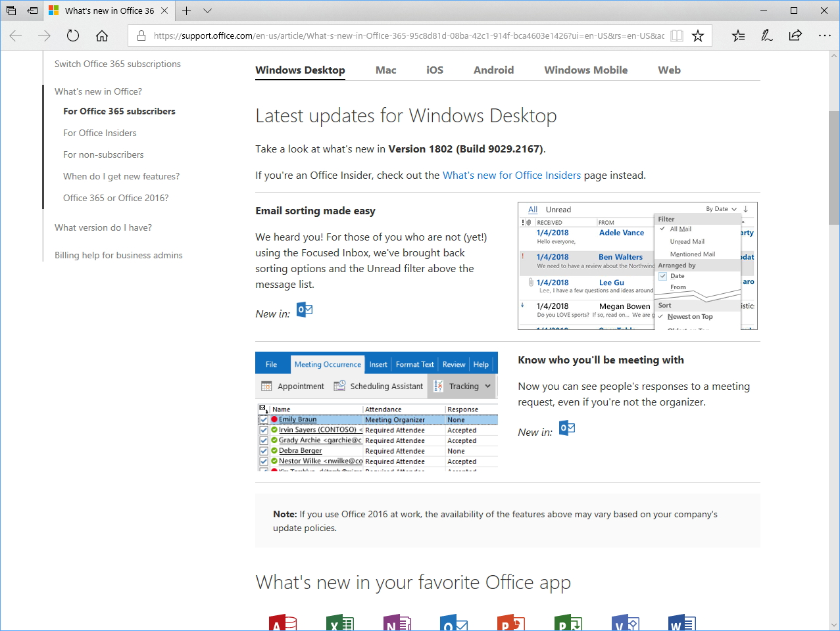Viewport: 840px width, 631px height.
Task: Select the Access app icon
Action: point(282,621)
